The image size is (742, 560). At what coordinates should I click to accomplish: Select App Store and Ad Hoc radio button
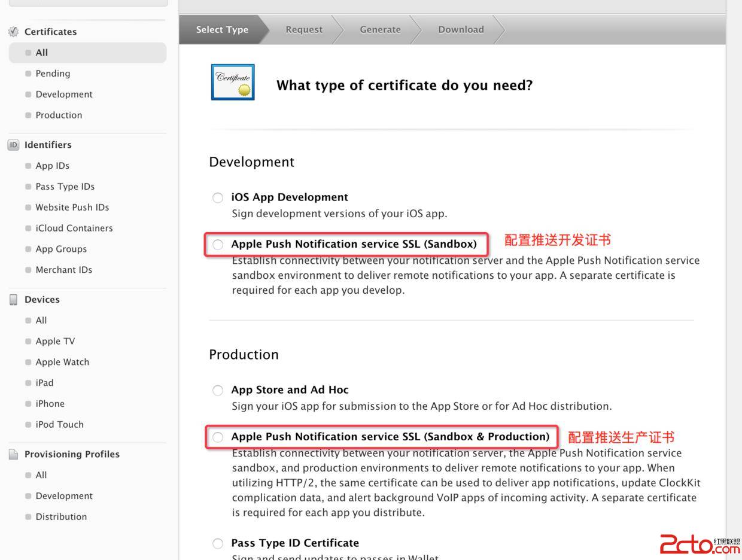218,391
